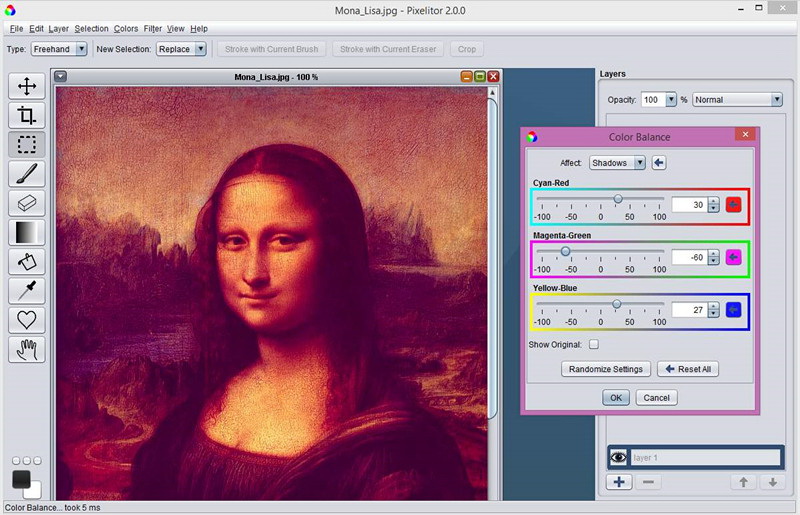Select the Crop tool
The height and width of the screenshot is (515, 800).
point(27,115)
